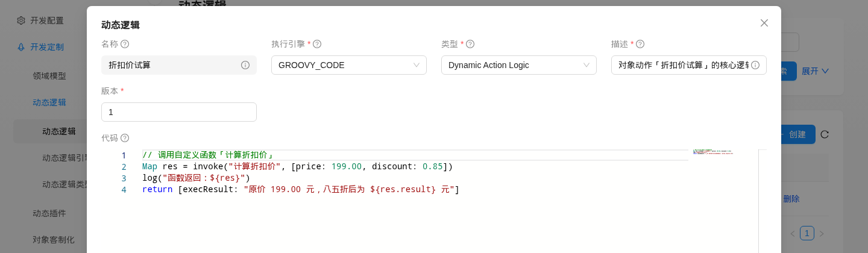Open 开发配置 in the sidebar
The width and height of the screenshot is (868, 253).
(47, 20)
